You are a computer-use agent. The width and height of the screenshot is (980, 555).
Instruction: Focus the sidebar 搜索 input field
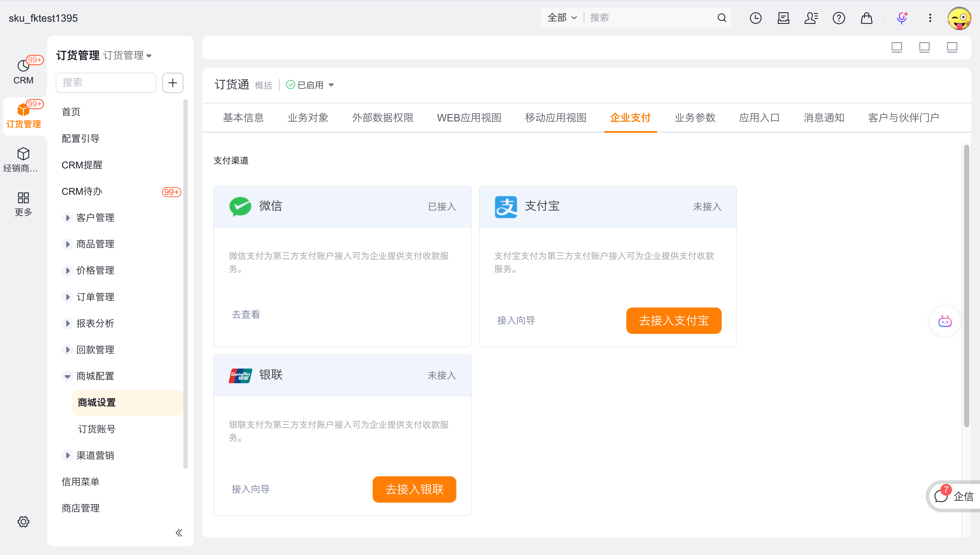106,83
